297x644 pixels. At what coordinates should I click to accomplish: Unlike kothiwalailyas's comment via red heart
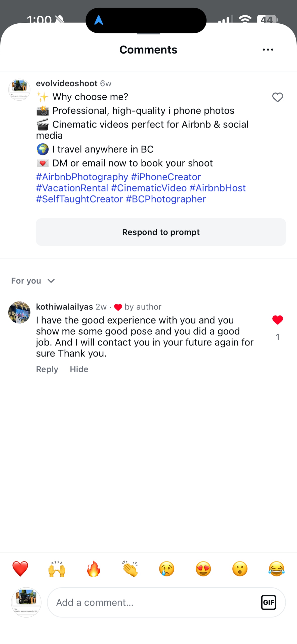pos(277,320)
